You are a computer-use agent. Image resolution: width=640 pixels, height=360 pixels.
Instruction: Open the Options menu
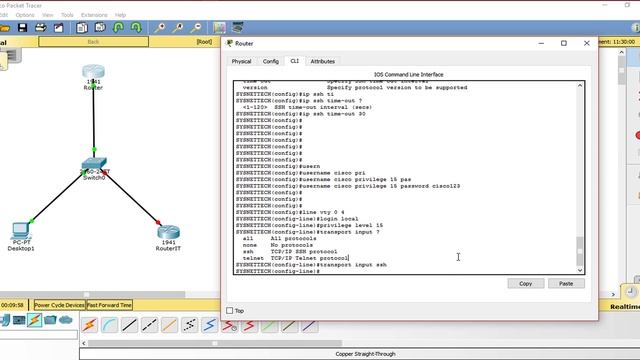pos(25,15)
